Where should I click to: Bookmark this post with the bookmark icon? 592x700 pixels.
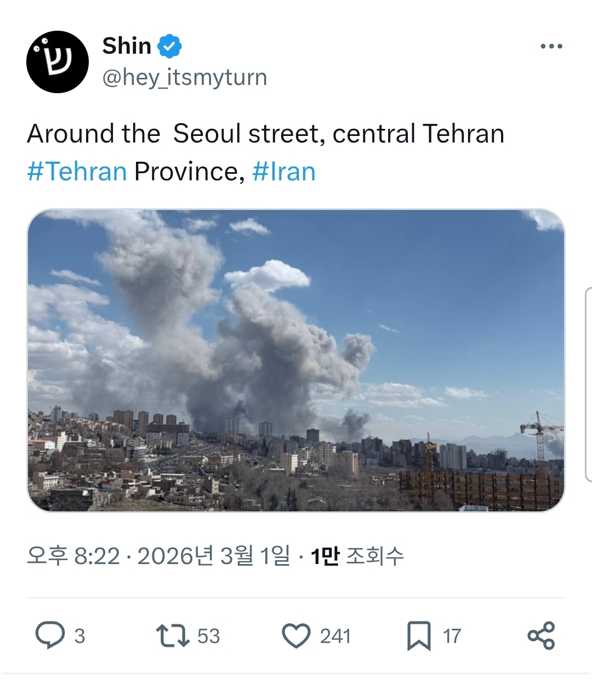(419, 636)
